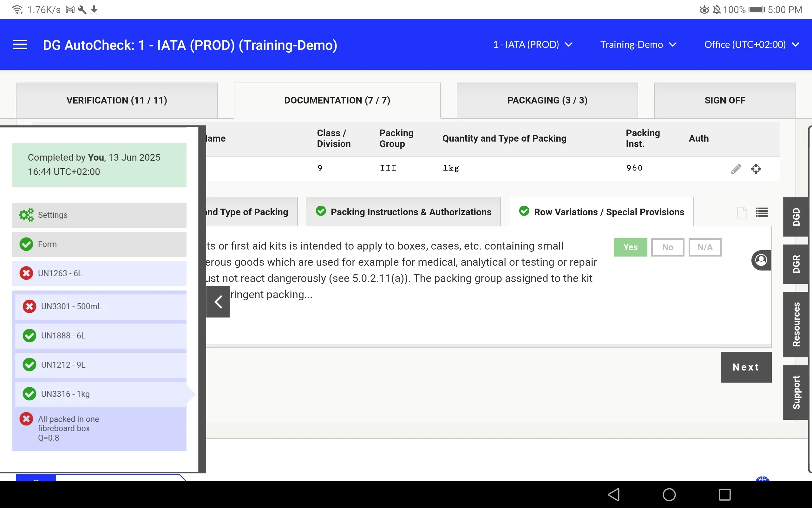Click the Completed by You status banner
This screenshot has width=812, height=508.
coord(99,165)
